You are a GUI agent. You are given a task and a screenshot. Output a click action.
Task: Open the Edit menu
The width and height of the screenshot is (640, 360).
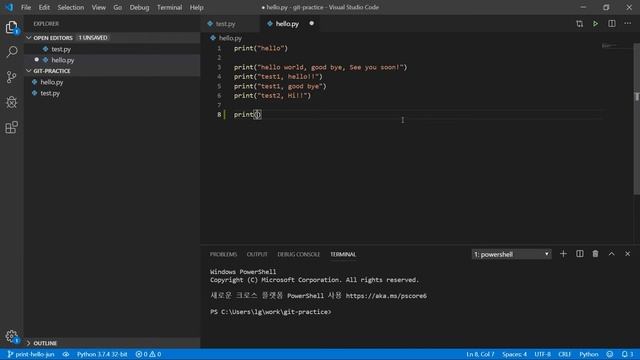[x=44, y=7]
